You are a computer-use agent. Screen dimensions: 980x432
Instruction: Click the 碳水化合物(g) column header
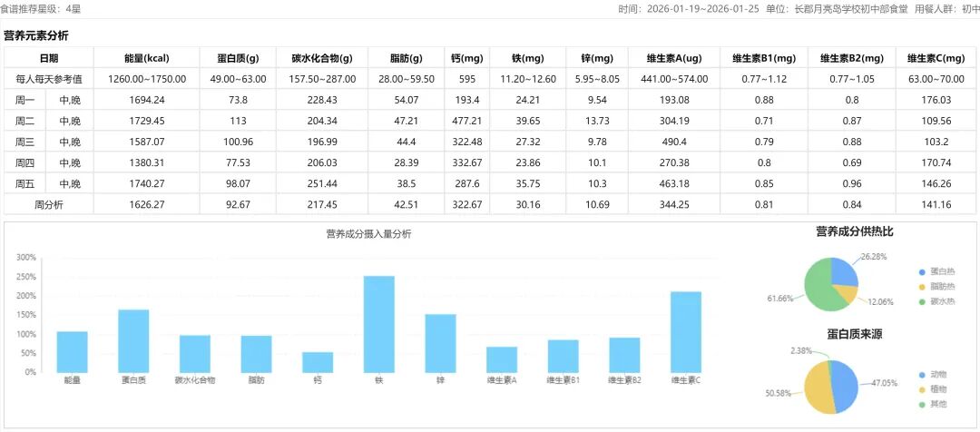point(322,58)
